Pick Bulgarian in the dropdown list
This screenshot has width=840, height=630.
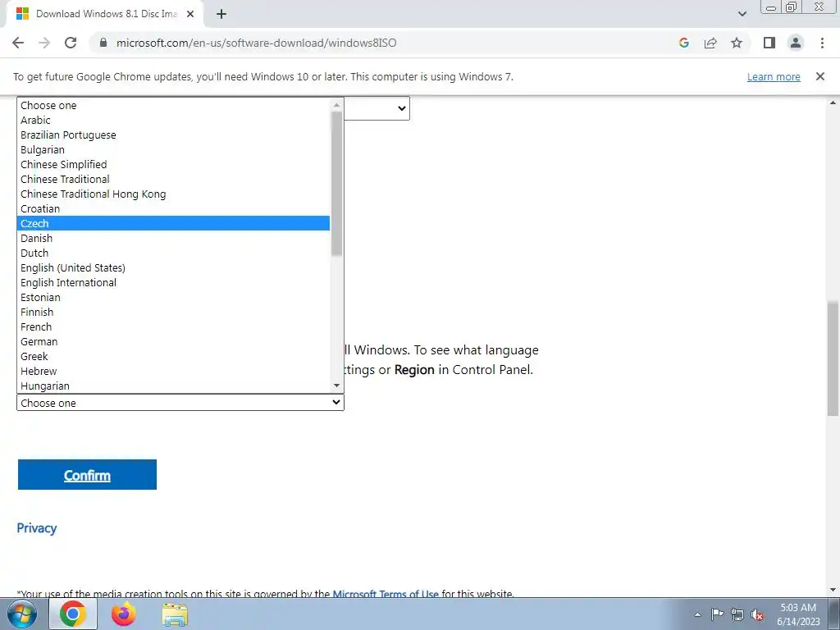173,149
